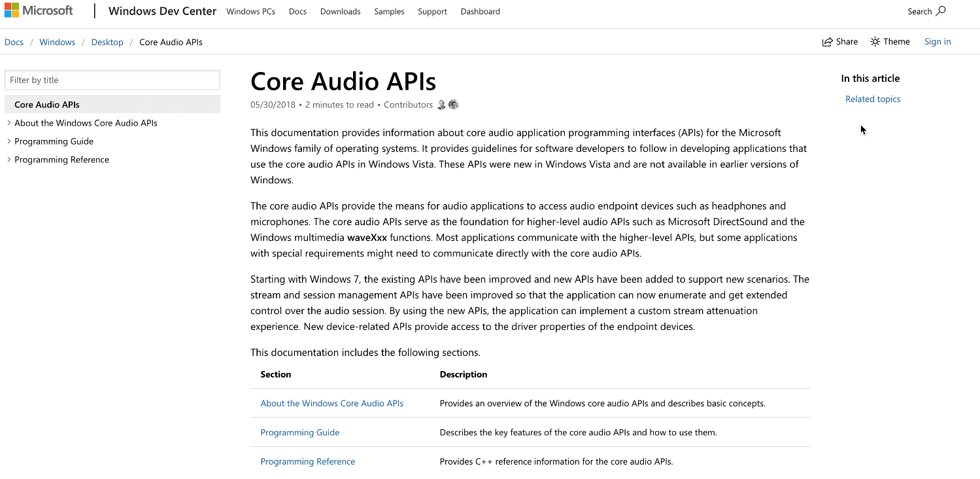Select Samples in the top navigation
This screenshot has height=479, width=980.
pos(389,11)
